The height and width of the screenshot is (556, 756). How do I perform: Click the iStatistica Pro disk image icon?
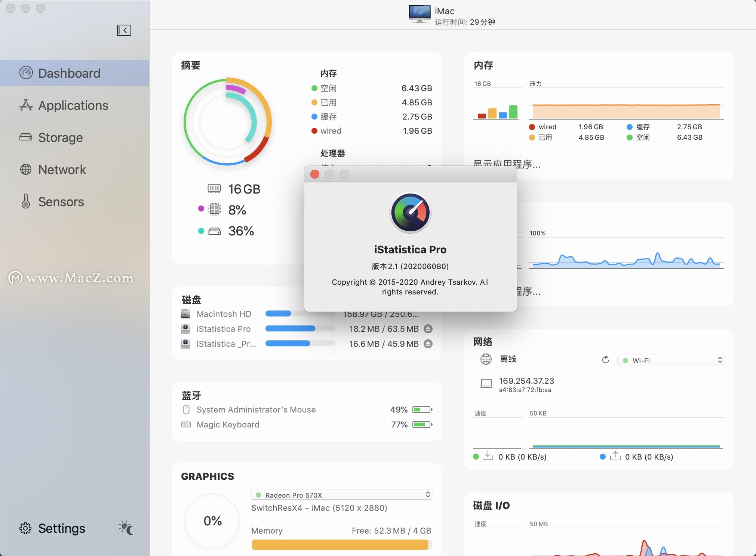tap(185, 329)
